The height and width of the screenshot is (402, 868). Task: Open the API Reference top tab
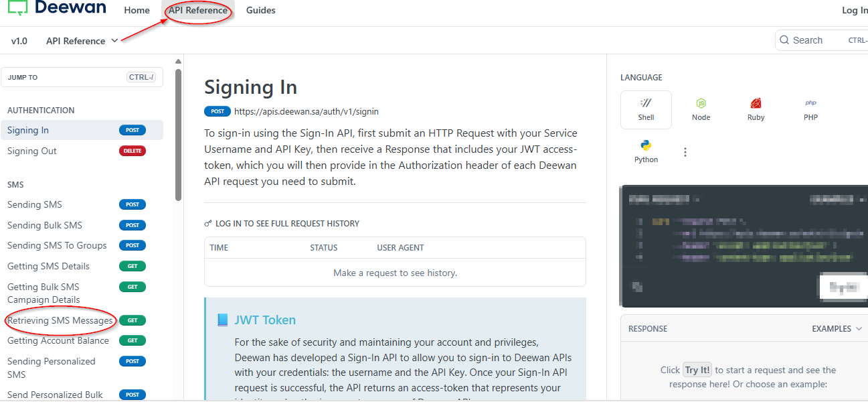tap(198, 10)
